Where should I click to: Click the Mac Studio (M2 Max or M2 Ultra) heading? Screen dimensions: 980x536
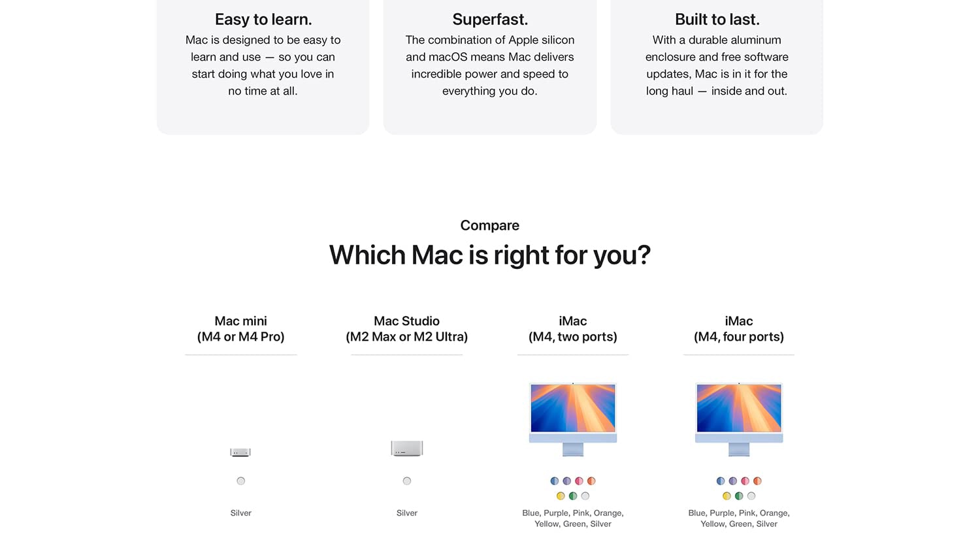407,329
